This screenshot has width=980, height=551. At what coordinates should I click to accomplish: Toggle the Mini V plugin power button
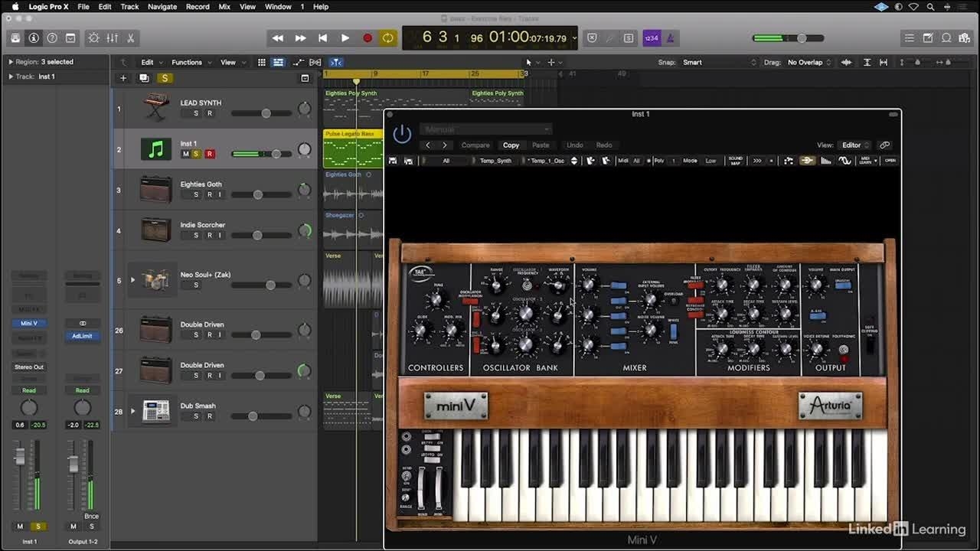[x=402, y=135]
